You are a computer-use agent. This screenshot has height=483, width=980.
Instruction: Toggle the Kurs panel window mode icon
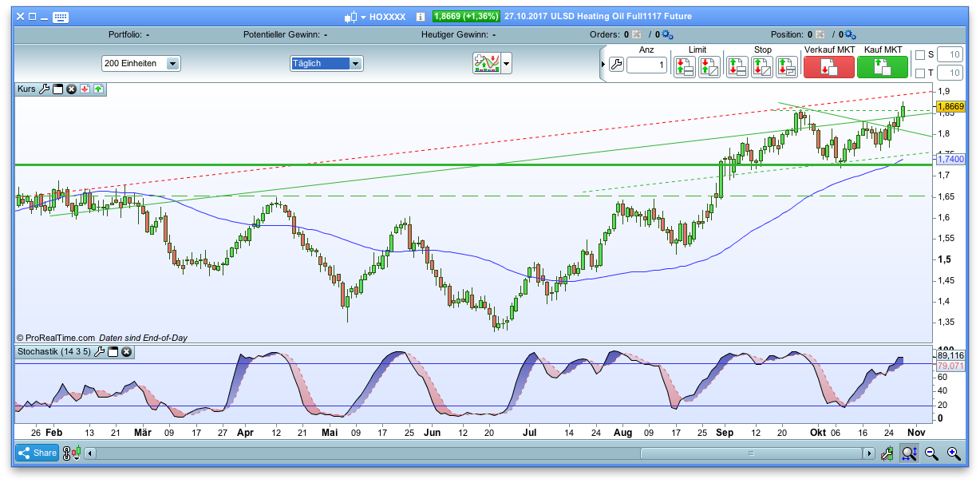click(57, 89)
